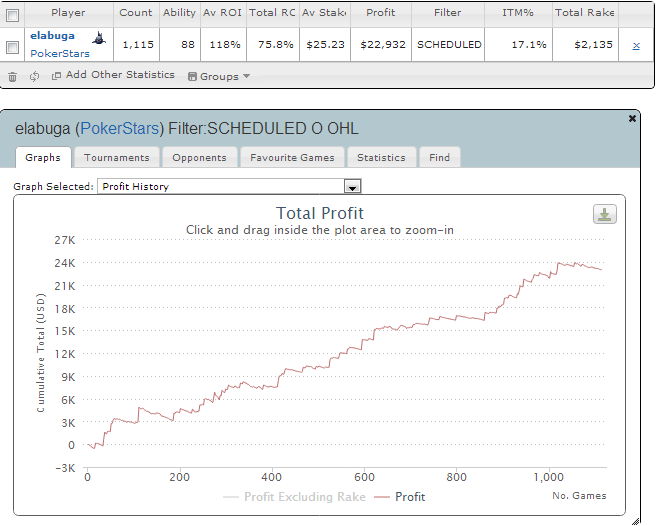Close the elabuga graph panel

pyautogui.click(x=632, y=119)
